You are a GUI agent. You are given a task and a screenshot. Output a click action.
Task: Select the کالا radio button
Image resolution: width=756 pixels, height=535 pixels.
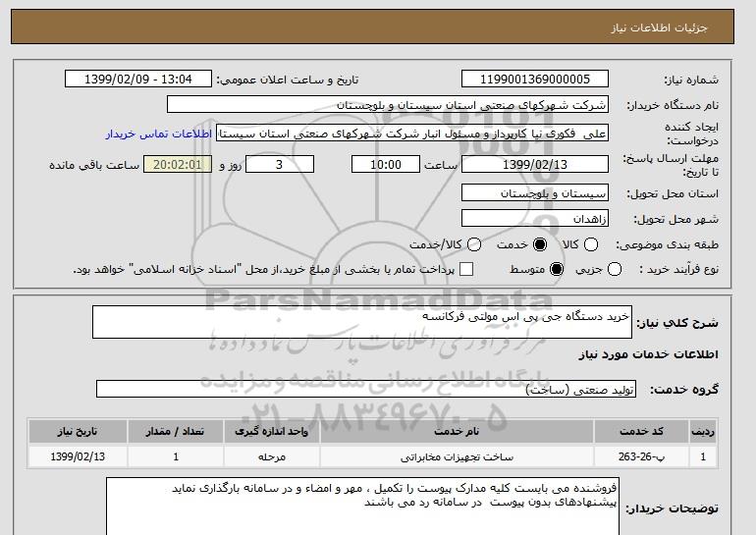[591, 244]
